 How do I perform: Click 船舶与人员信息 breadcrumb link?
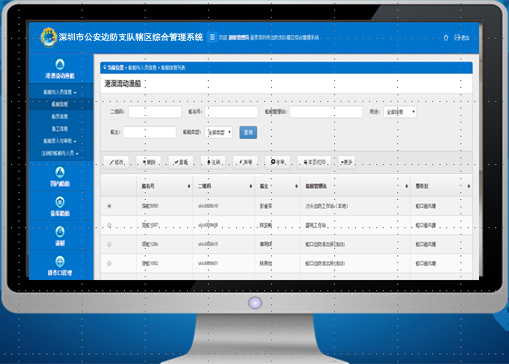[142, 68]
